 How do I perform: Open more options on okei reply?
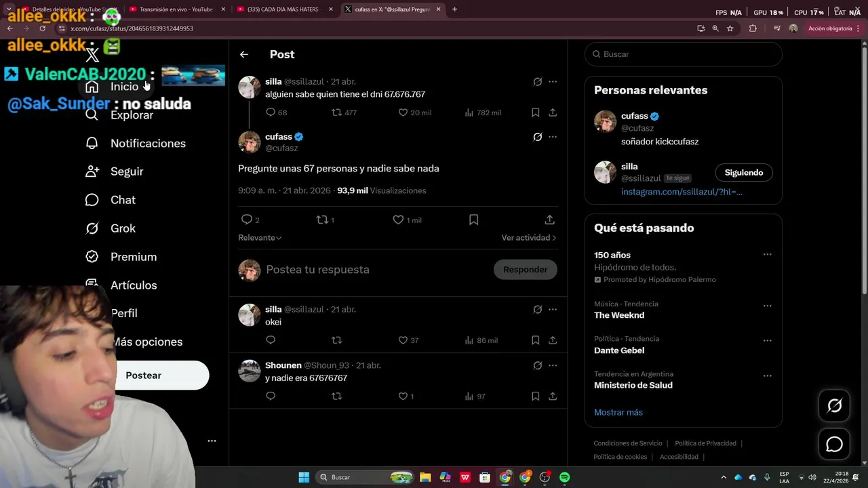(553, 309)
